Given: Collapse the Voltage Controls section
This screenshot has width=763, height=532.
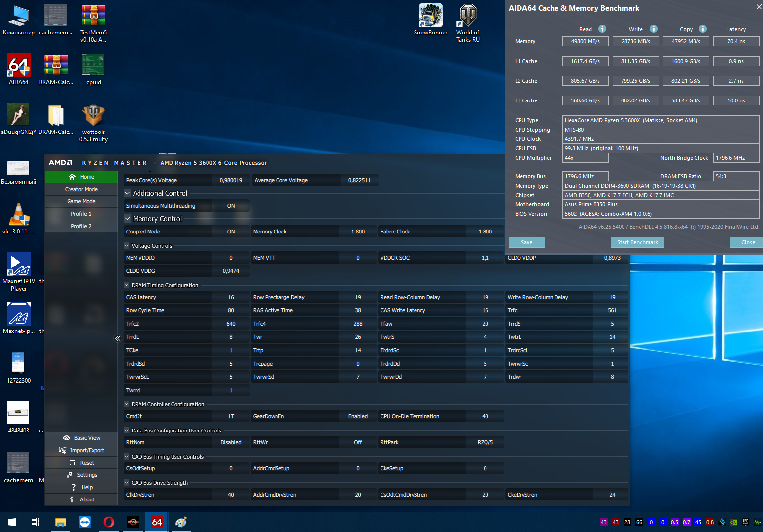Looking at the screenshot, I should [x=127, y=245].
